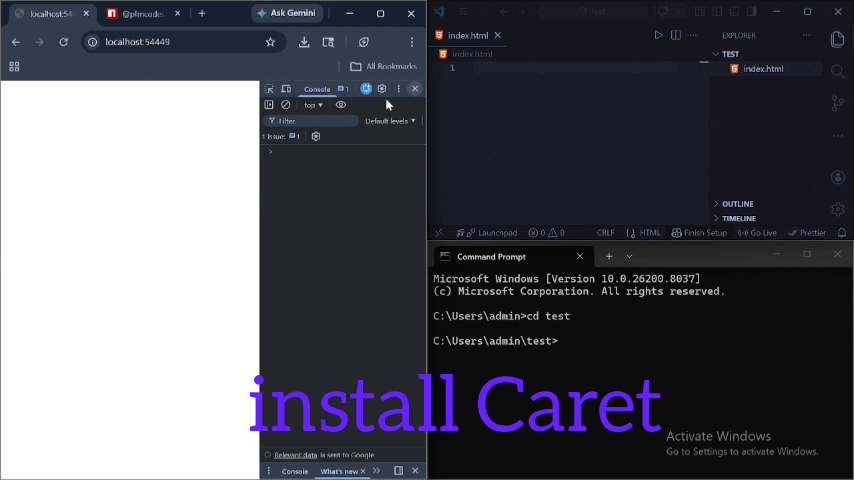The image size is (854, 480).
Task: Click the DevTools inspect element picker icon
Action: coord(269,89)
